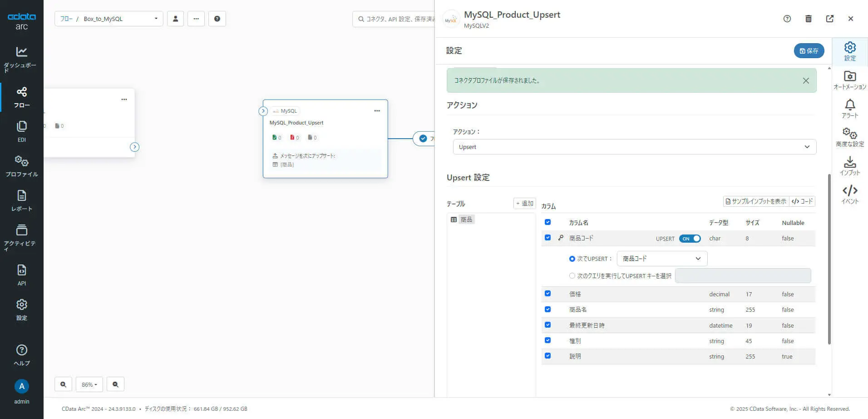Image resolution: width=868 pixels, height=419 pixels.
Task: Delete connector using trash icon
Action: [x=808, y=19]
